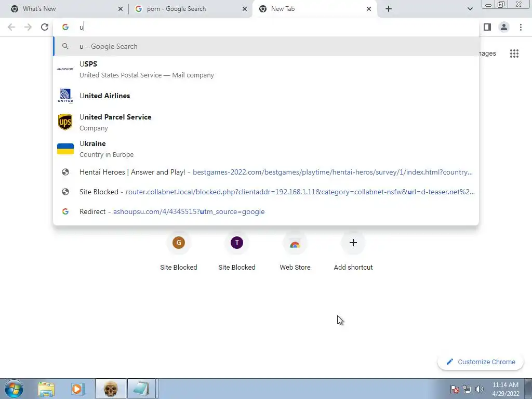Click the volume speaker tray icon
This screenshot has height=399, width=532.
click(x=480, y=389)
